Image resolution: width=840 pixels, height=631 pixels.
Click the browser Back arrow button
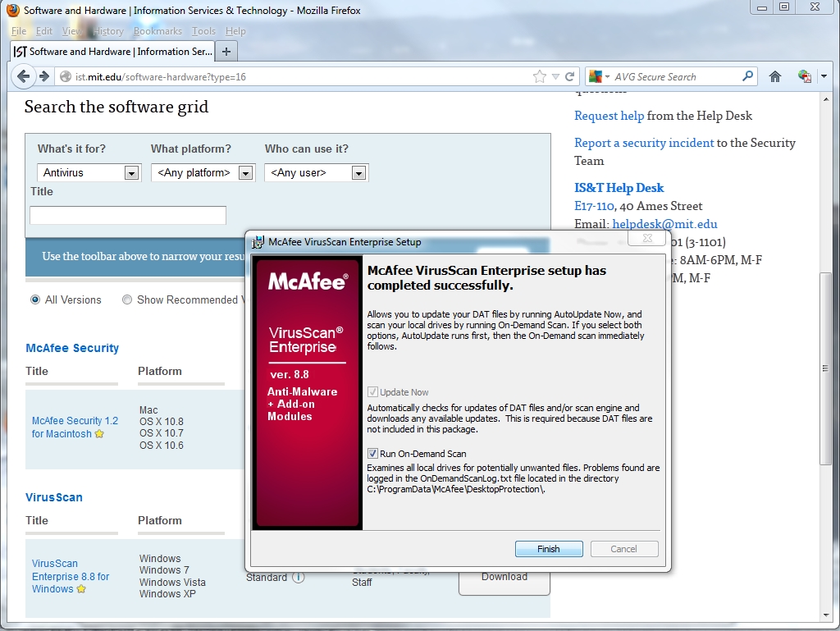pos(23,76)
